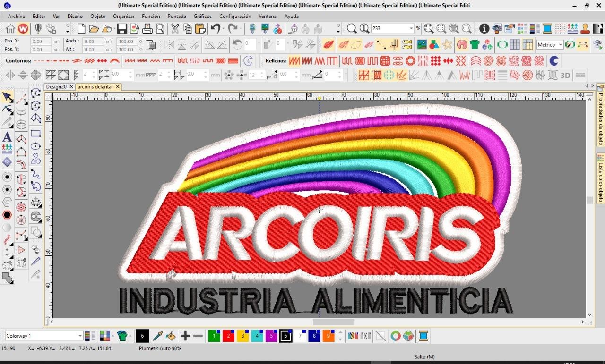Select the Cut scissors icon
This screenshot has height=364, width=605.
coord(175,29)
